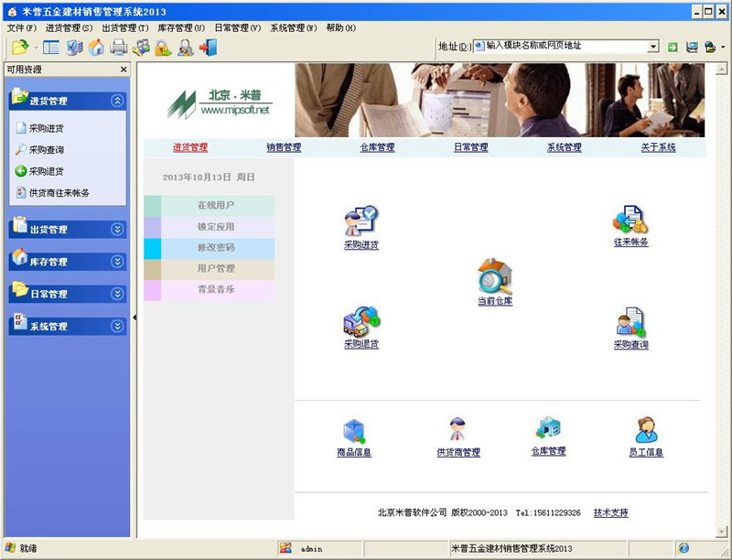Click the 仓库管理 building icon

[x=548, y=428]
